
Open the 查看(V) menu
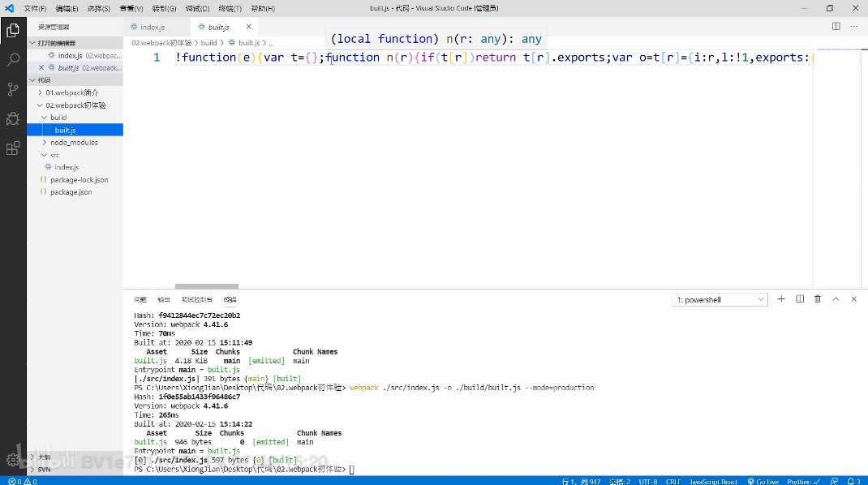coord(131,8)
